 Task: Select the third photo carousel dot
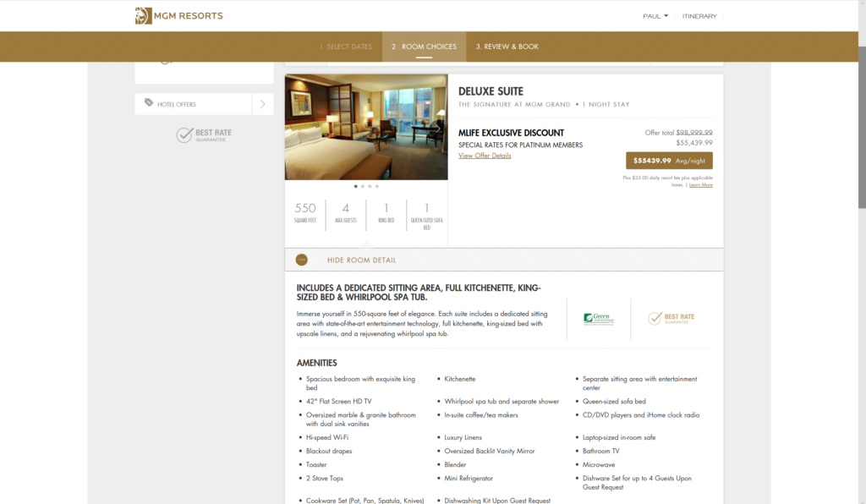point(370,187)
